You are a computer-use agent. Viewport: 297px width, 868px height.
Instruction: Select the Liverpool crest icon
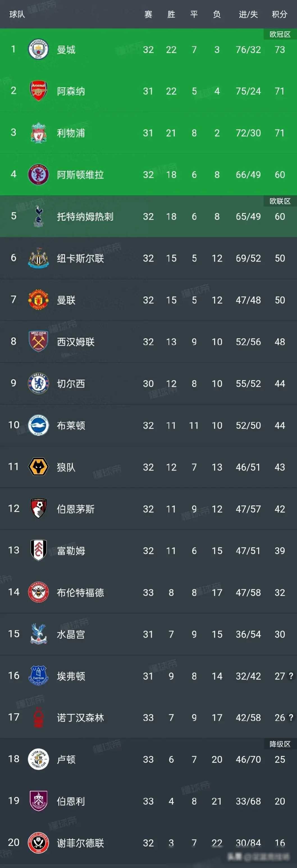(x=38, y=133)
